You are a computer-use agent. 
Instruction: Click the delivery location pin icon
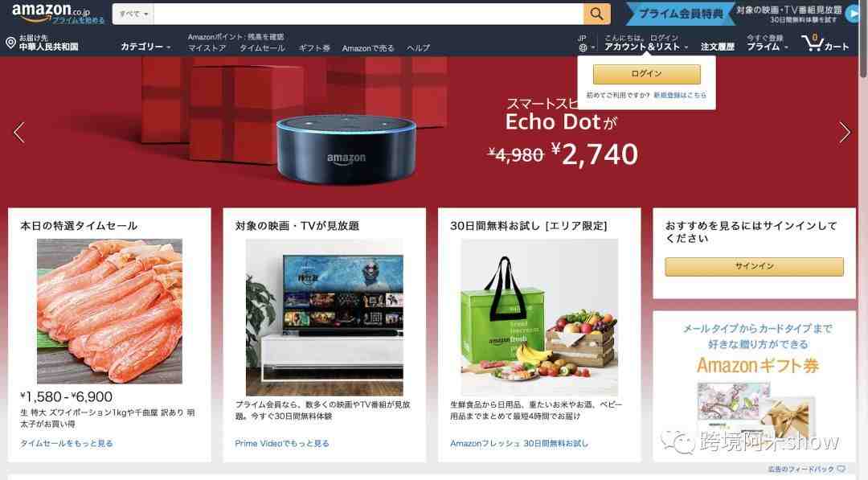click(x=10, y=43)
